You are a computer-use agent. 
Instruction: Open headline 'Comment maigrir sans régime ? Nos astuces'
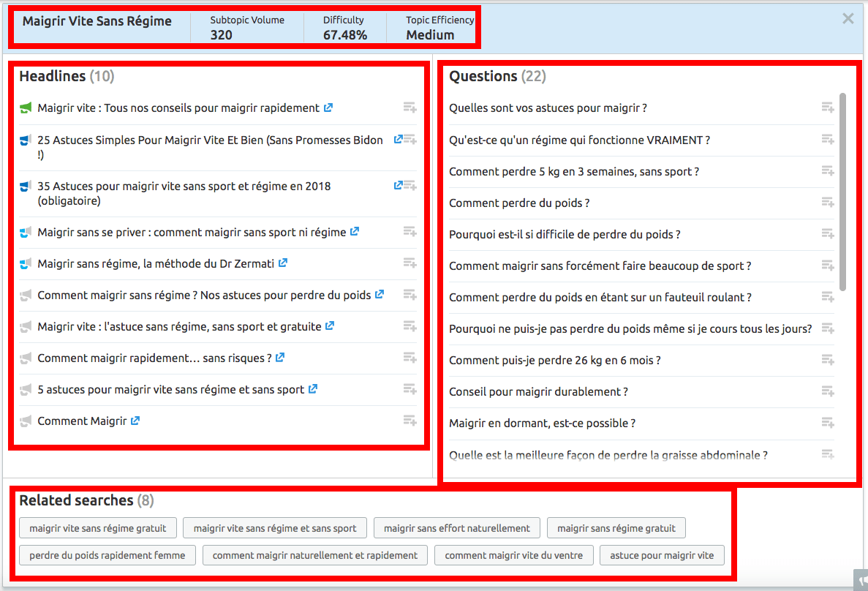tap(204, 295)
